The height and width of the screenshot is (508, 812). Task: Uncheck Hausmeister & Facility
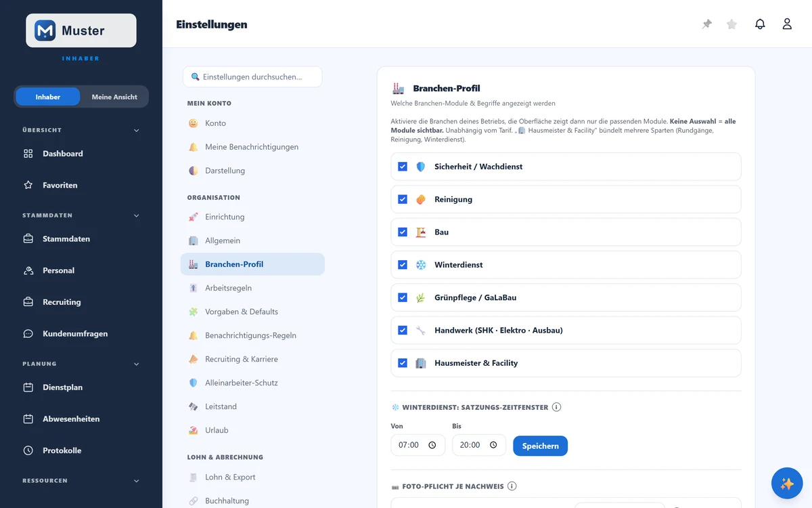pos(403,363)
